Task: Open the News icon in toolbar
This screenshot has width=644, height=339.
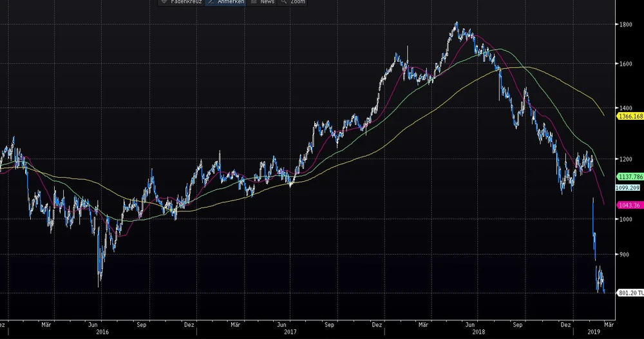Action: [x=254, y=2]
